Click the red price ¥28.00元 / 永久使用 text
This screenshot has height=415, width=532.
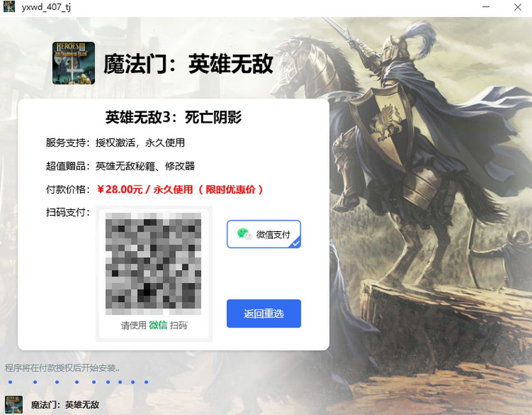(x=180, y=190)
